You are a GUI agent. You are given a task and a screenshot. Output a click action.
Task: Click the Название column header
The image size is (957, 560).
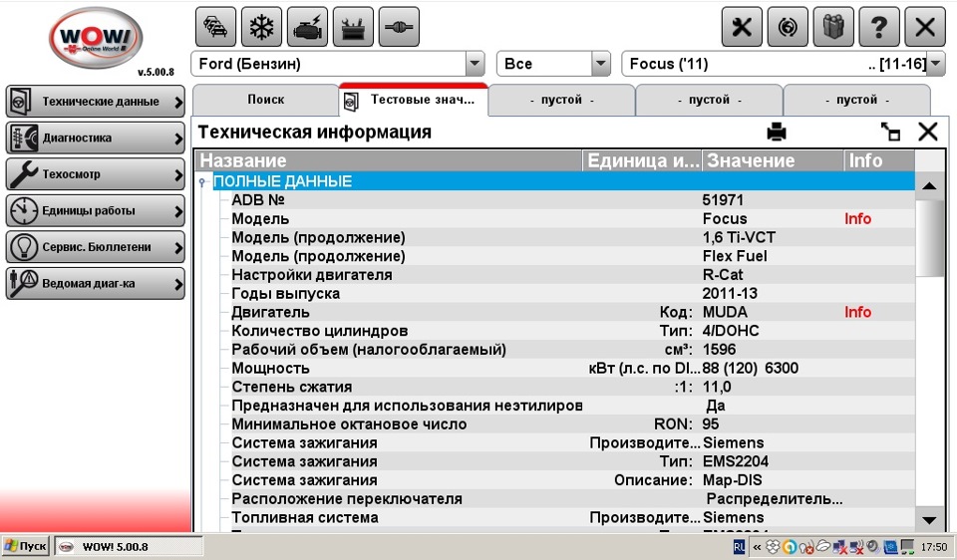point(389,160)
